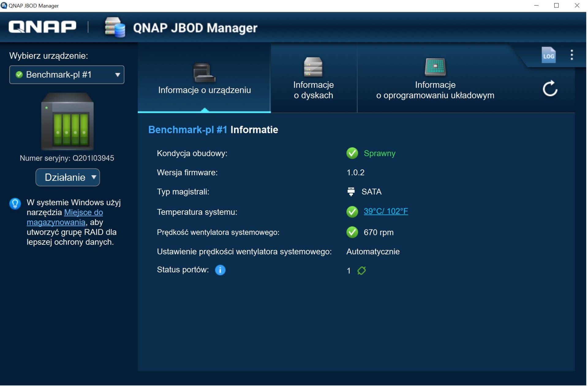Click the Temperatura systemu label

198,212
